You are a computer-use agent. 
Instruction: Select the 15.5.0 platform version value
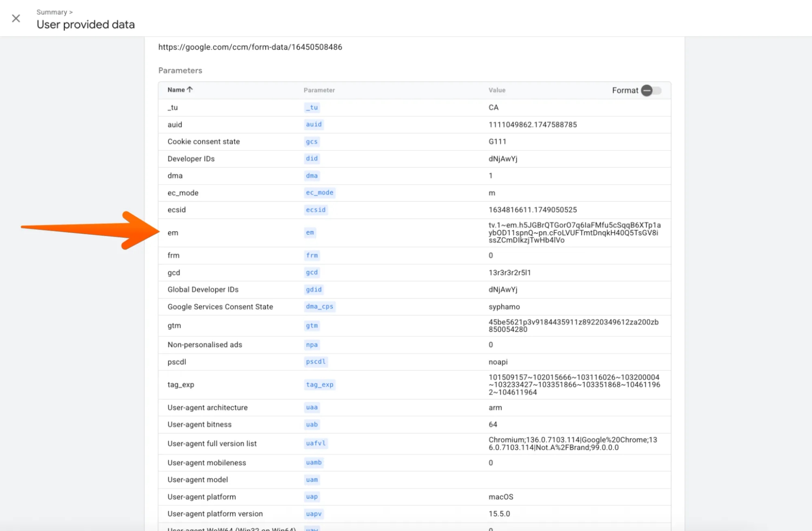pyautogui.click(x=499, y=514)
